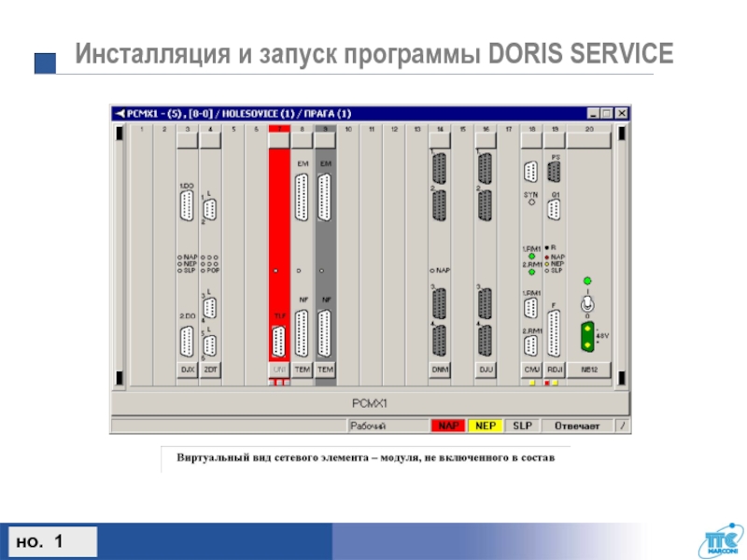The height and width of the screenshot is (560, 747).
Task: Click the PS connector on the RDJI module
Action: 554,172
